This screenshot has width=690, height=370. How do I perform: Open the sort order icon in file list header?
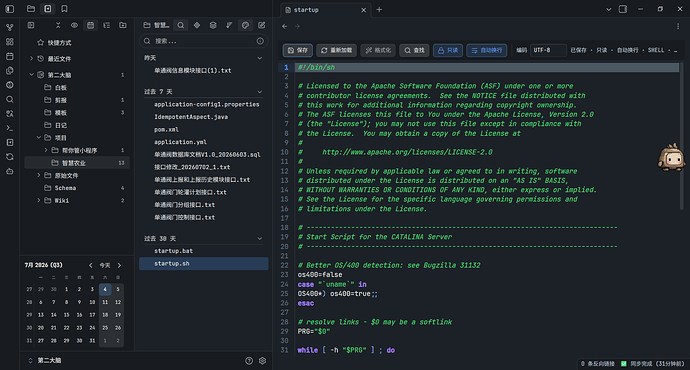coord(229,26)
